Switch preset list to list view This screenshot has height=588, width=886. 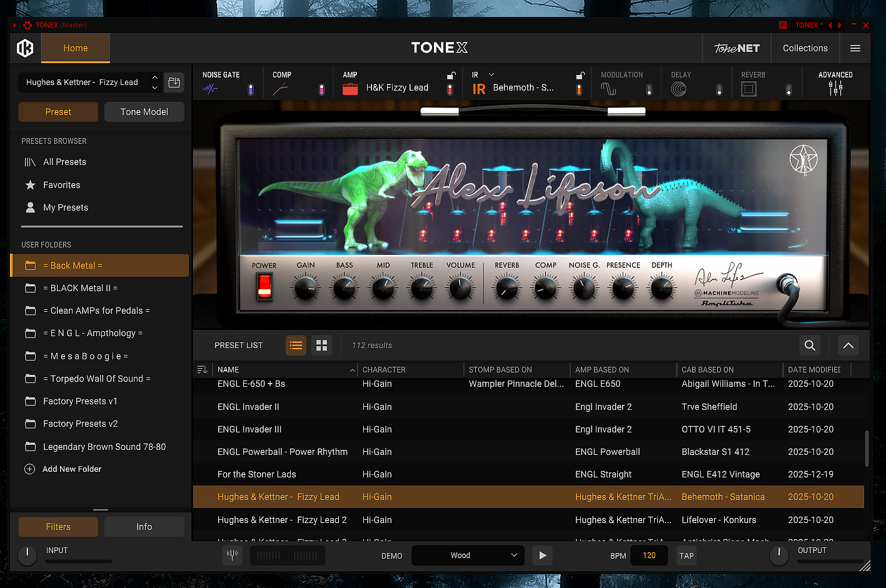click(x=296, y=345)
